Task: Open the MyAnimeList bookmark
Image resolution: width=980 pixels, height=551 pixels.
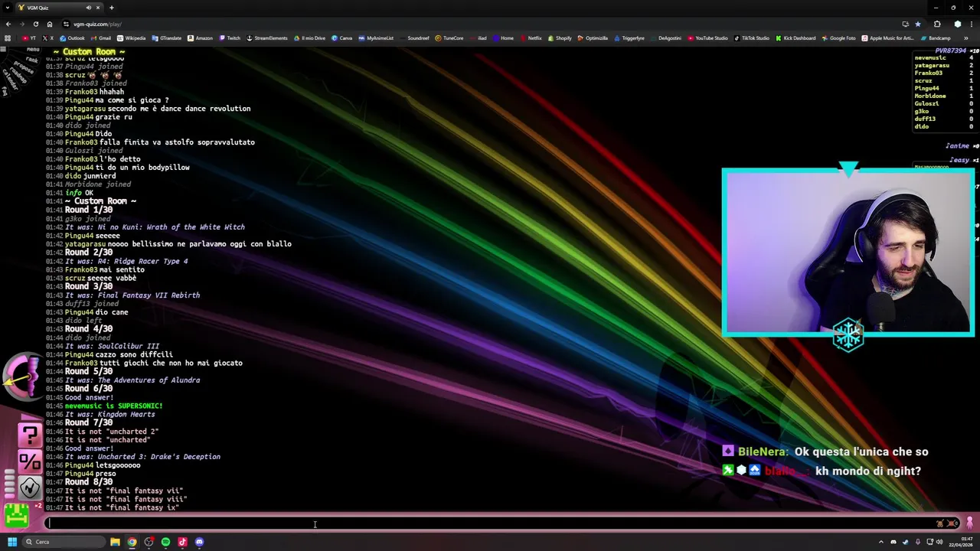Action: point(376,38)
